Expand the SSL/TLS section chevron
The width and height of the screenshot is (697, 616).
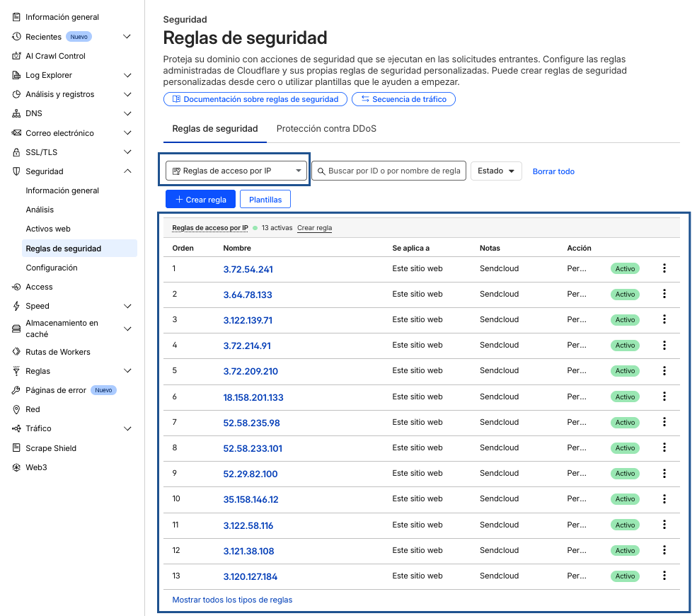coord(127,152)
